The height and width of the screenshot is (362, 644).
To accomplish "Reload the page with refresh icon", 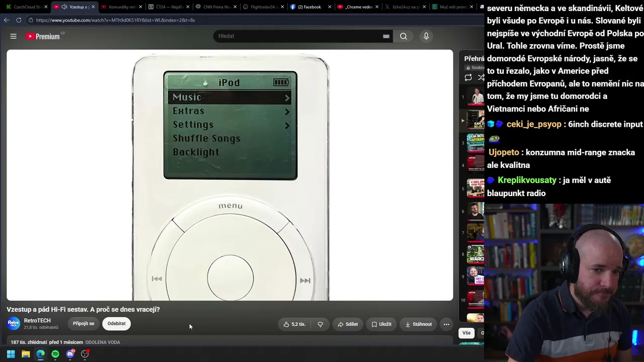I will click(x=19, y=20).
